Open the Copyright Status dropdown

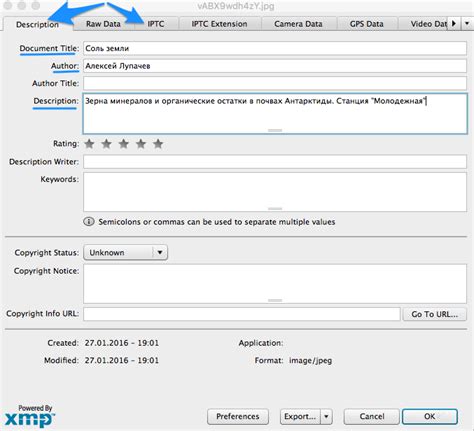pos(125,252)
